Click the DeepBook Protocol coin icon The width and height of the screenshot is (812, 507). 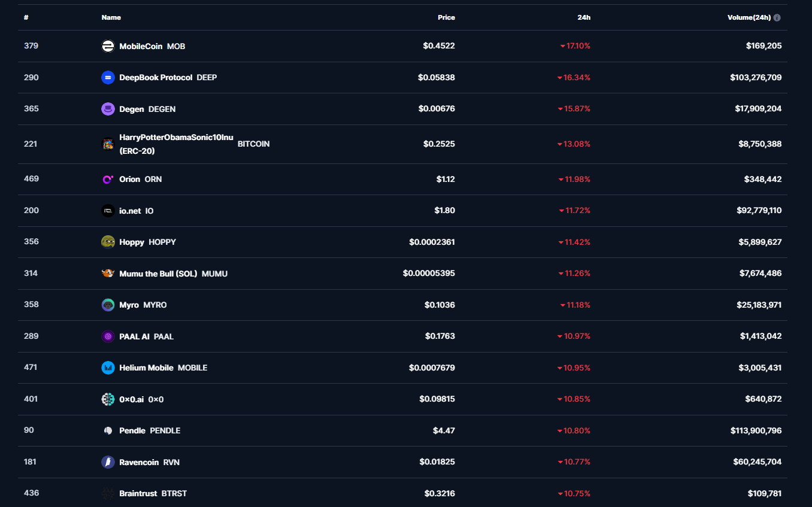coord(108,77)
